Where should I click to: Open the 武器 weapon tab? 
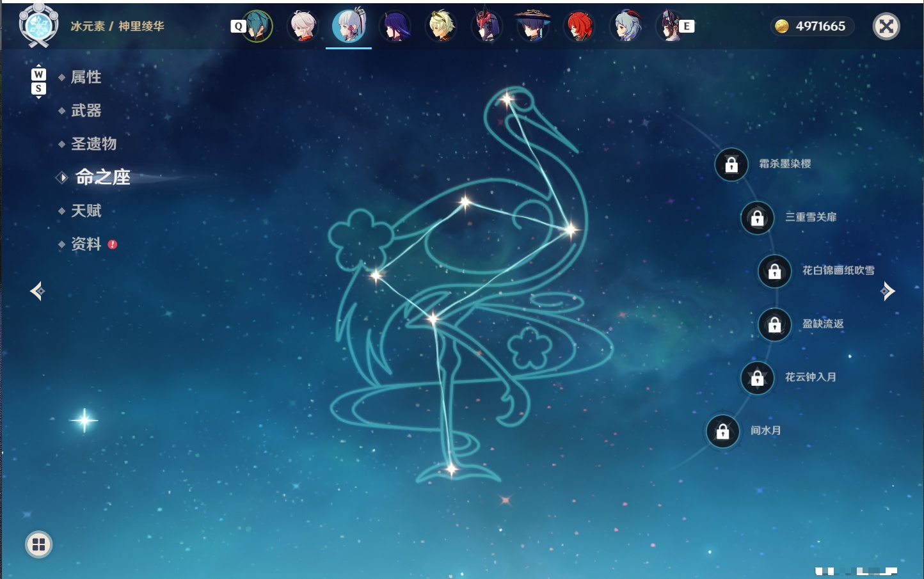pyautogui.click(x=86, y=111)
